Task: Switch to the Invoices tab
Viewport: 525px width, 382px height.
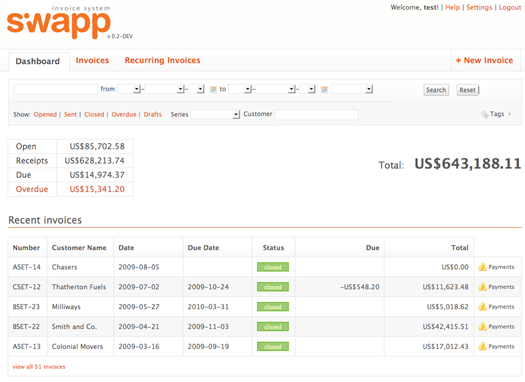Action: [92, 60]
